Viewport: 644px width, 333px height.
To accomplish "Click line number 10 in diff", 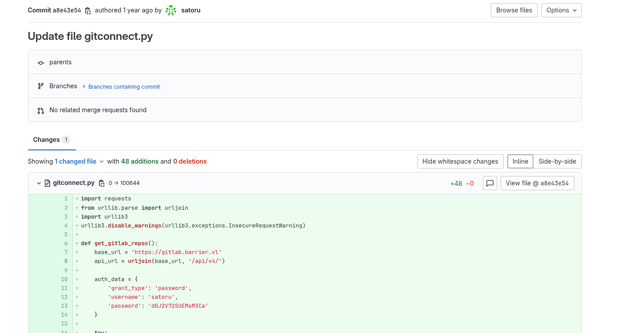I will pos(65,279).
